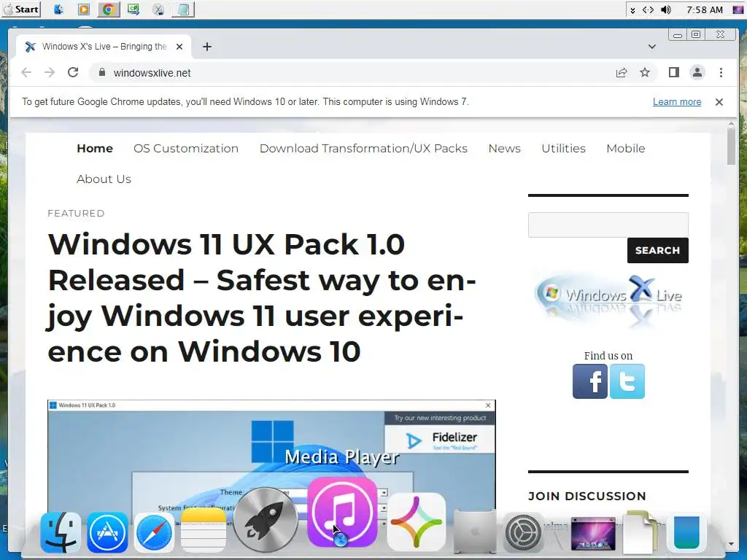Open the Finder icon in the dock

pos(61,532)
